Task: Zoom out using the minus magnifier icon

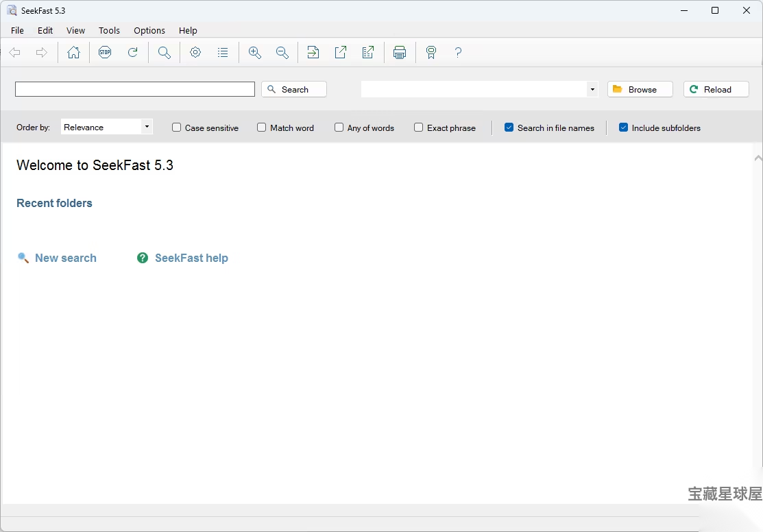Action: click(282, 52)
